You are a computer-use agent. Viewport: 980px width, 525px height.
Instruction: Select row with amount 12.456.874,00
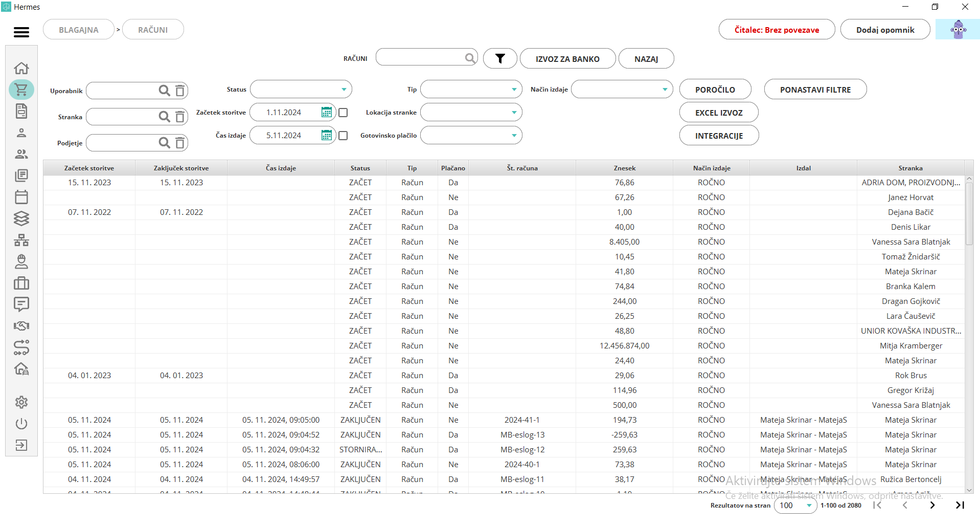(504, 345)
